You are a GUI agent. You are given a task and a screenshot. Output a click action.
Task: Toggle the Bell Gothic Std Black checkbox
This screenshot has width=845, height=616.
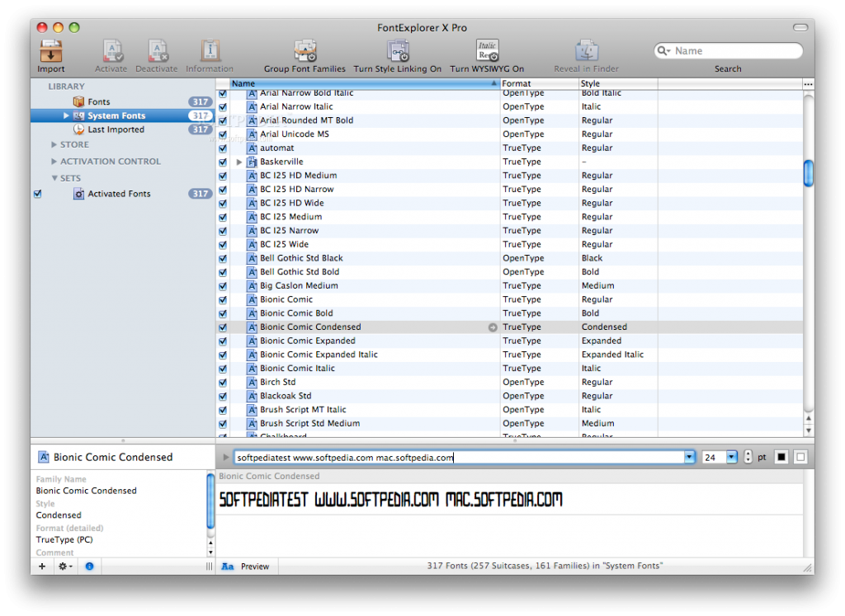coord(223,258)
